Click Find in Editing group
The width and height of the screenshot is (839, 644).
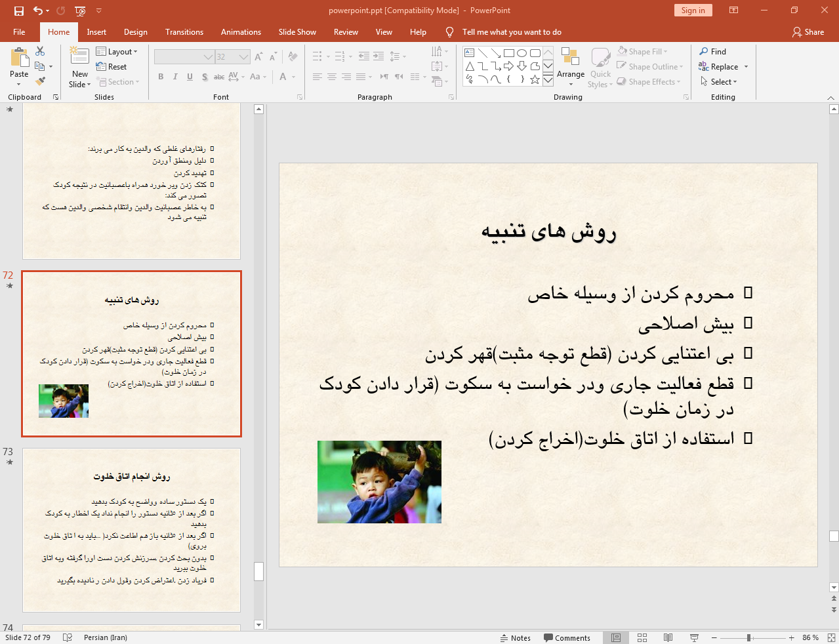pos(713,52)
